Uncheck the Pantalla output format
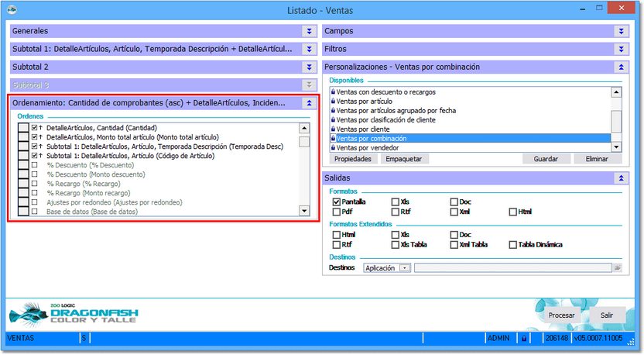 coord(337,202)
